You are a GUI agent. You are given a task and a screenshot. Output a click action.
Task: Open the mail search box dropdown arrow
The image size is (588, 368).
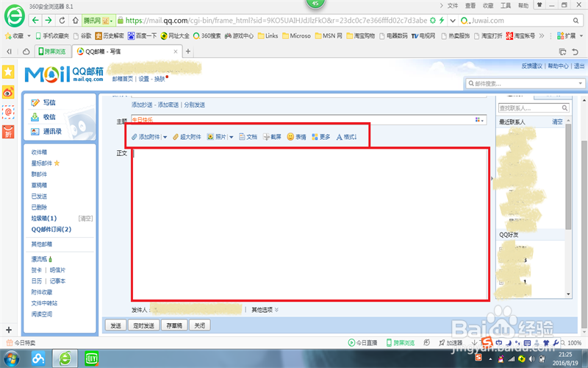(x=580, y=83)
